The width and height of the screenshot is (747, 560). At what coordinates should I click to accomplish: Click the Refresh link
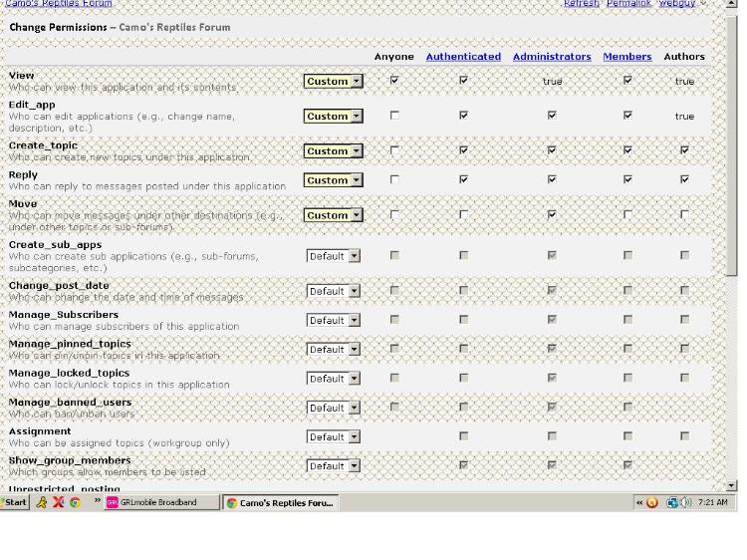coord(582,4)
